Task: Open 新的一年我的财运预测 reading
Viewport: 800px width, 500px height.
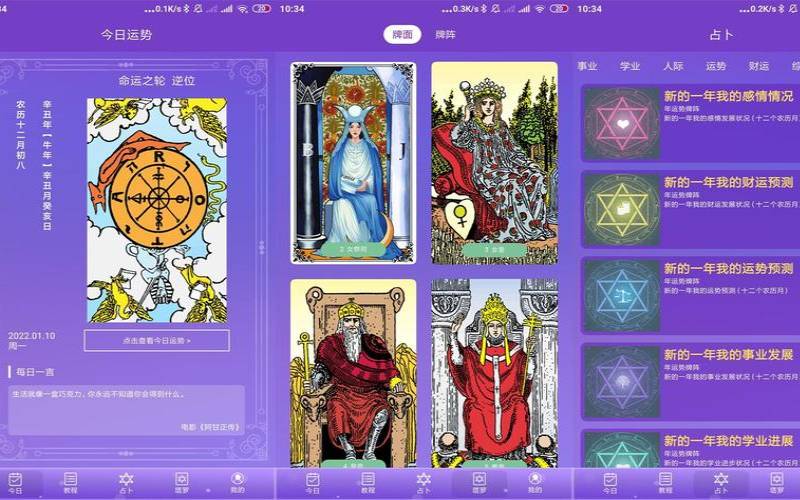Action: pos(729,182)
